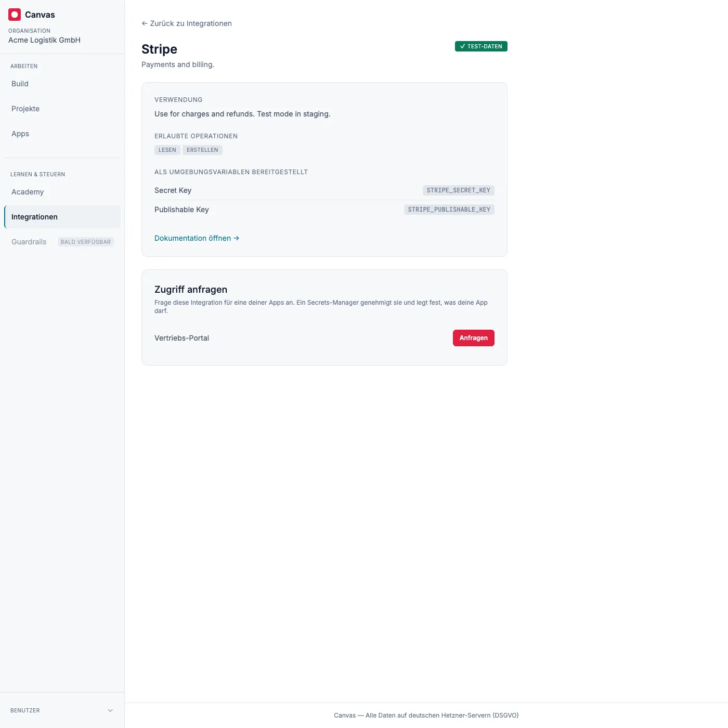Click the BENUTZER label in the sidebar footer
The width and height of the screenshot is (728, 728).
coord(25,710)
